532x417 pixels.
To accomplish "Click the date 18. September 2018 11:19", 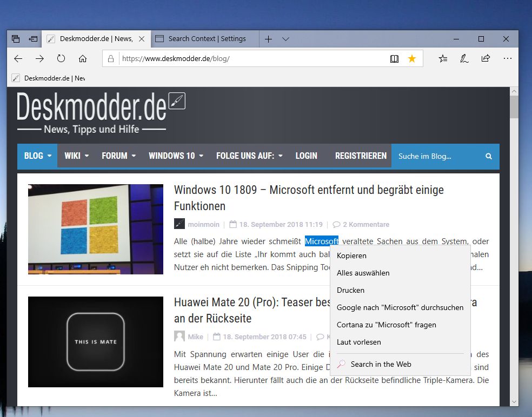I will pos(281,224).
